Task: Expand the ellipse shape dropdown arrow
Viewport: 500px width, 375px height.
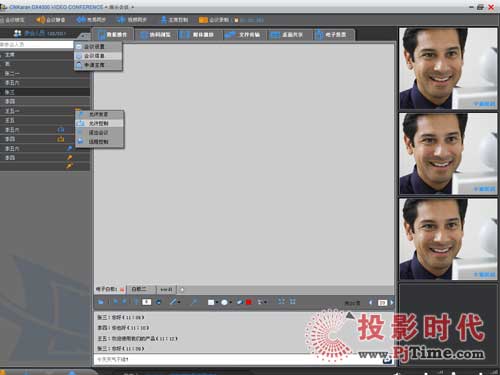Action: click(x=230, y=302)
